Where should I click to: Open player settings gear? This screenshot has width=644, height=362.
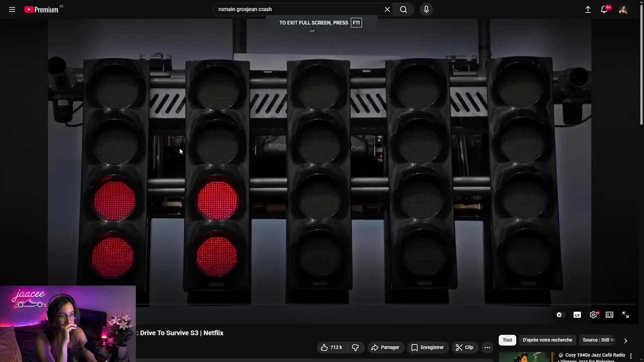point(594,315)
